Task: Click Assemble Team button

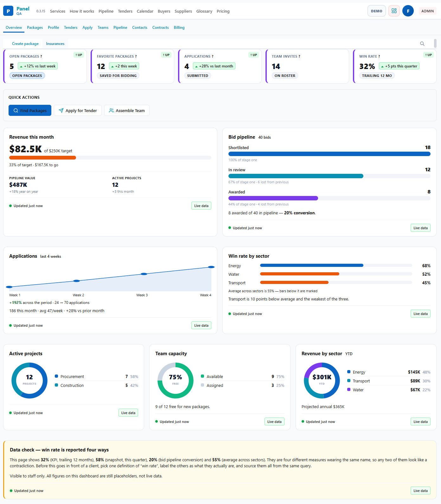Action: tap(127, 110)
